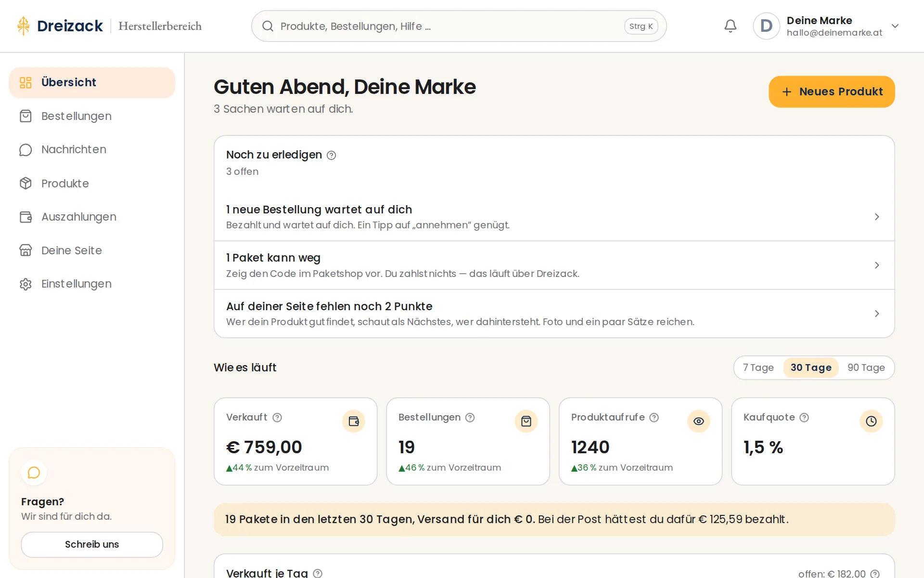Click the Schreib uns button
The image size is (924, 578).
92,545
